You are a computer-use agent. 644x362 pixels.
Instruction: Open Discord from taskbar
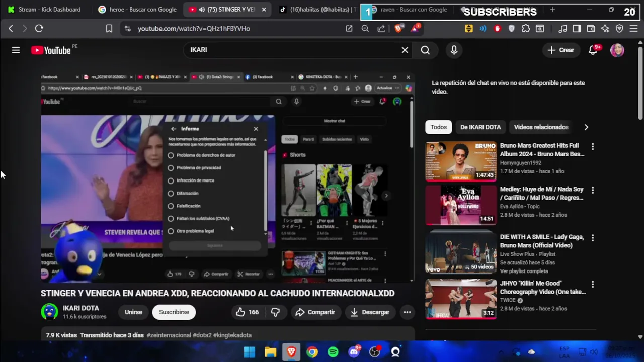tap(354, 352)
